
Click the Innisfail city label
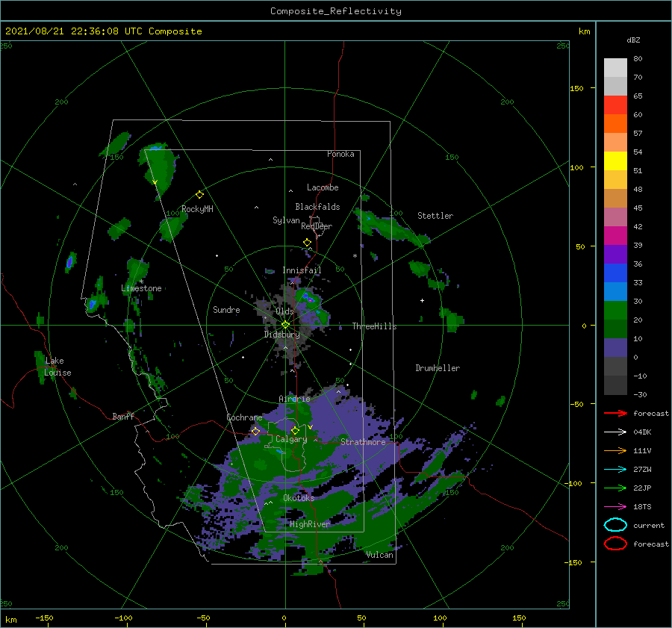302,270
